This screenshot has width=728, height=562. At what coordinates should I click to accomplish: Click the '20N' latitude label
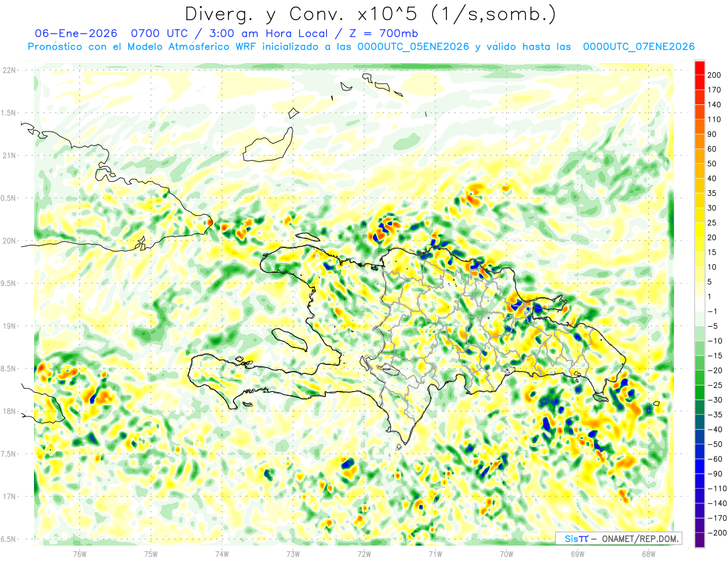point(9,241)
